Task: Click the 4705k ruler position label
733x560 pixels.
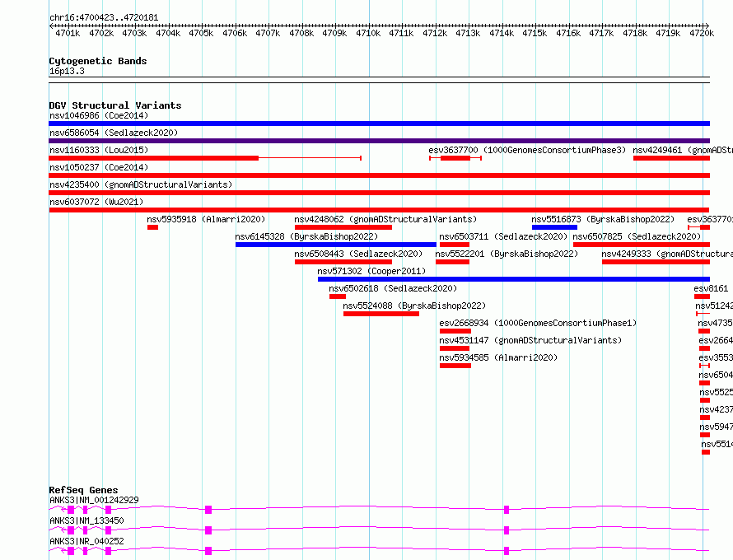Action: point(201,33)
